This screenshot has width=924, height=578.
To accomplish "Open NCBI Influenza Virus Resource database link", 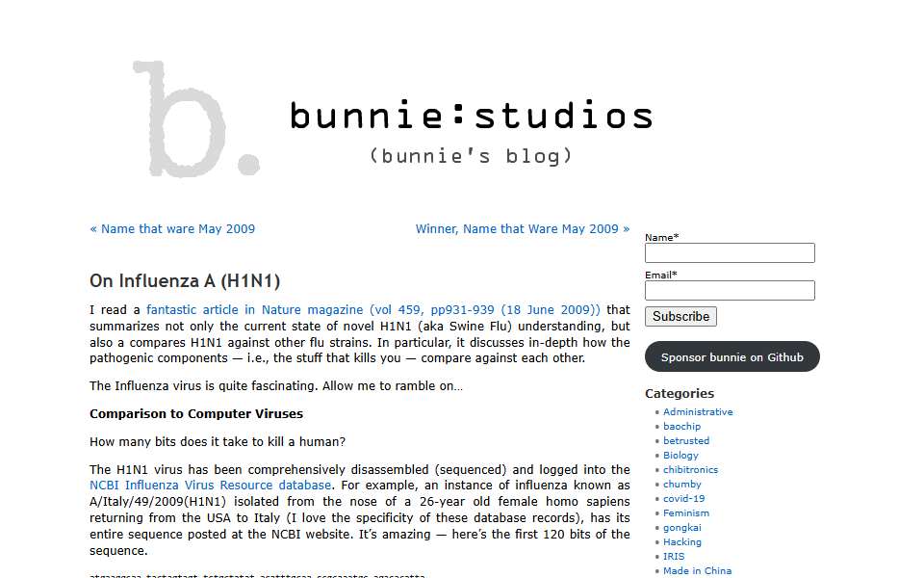I will (211, 486).
